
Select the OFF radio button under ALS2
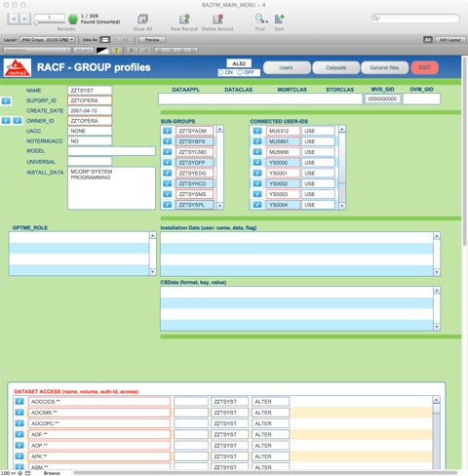click(240, 72)
